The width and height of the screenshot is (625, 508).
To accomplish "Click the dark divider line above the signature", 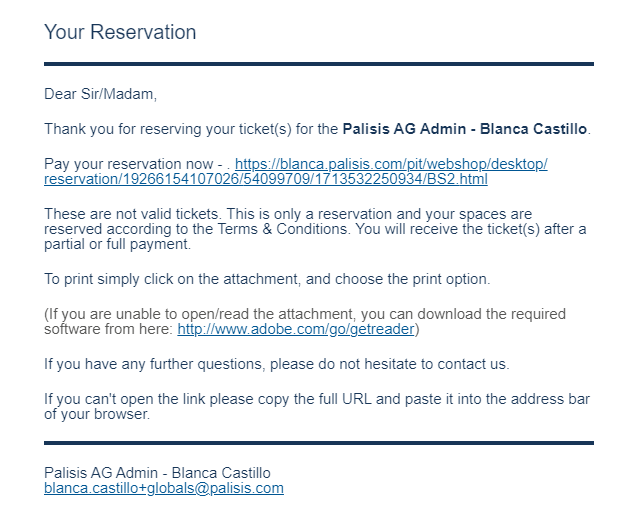I will 319,443.
